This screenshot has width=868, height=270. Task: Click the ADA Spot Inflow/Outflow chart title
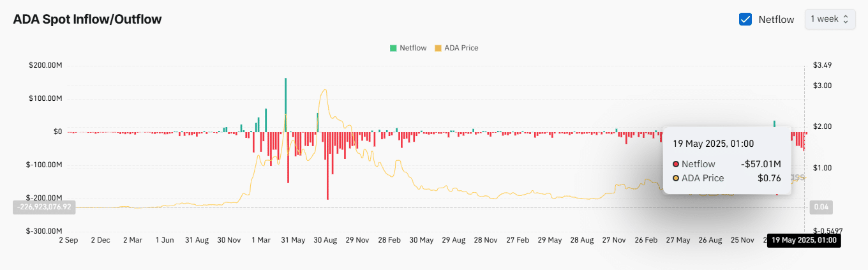pyautogui.click(x=87, y=19)
